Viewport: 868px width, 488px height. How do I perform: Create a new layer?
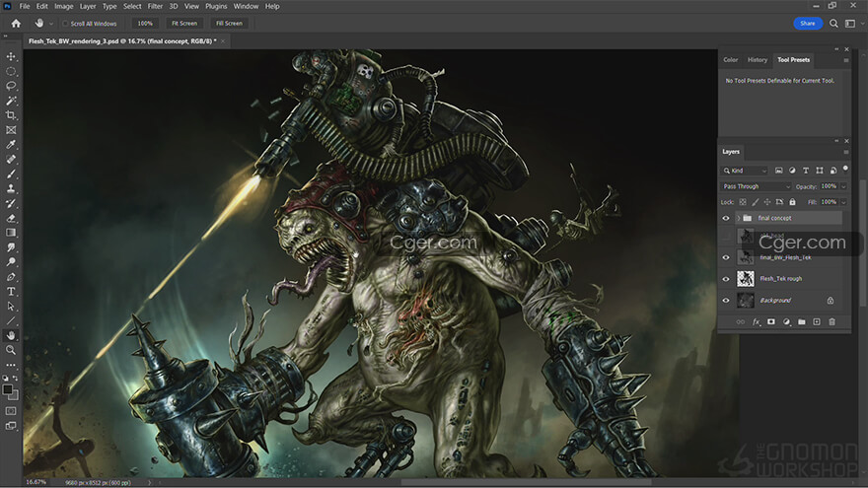(x=817, y=321)
